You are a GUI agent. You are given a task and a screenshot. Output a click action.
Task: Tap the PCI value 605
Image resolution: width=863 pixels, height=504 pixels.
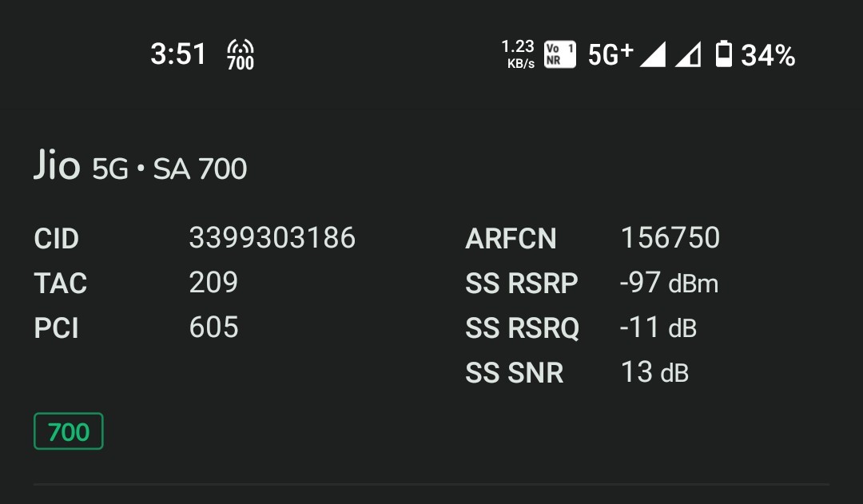(x=213, y=327)
